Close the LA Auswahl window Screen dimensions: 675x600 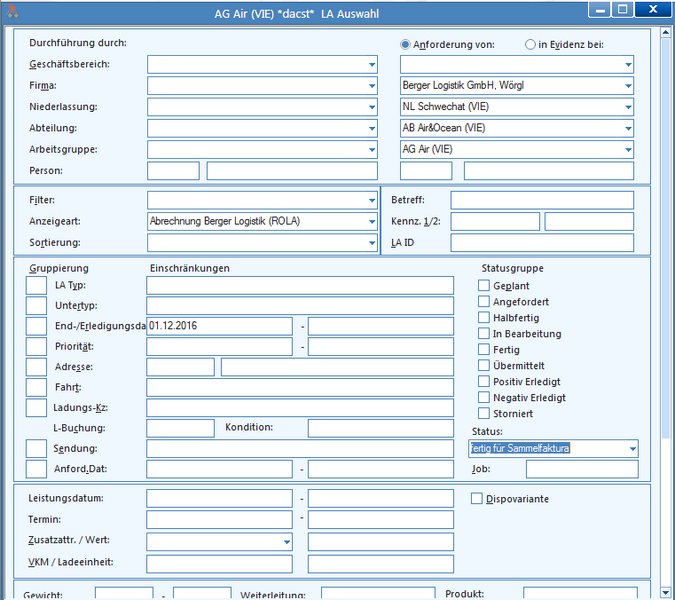click(x=653, y=9)
